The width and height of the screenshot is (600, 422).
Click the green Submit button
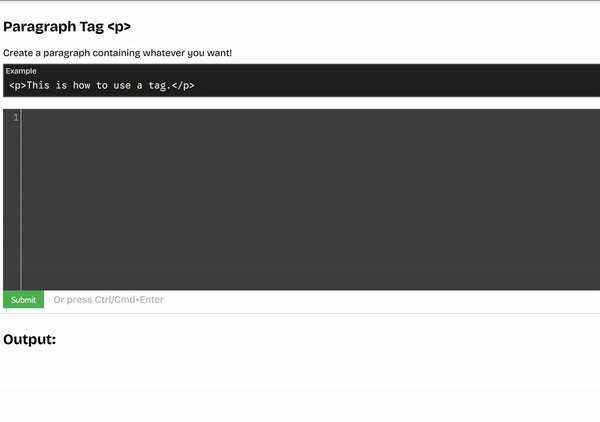23,299
